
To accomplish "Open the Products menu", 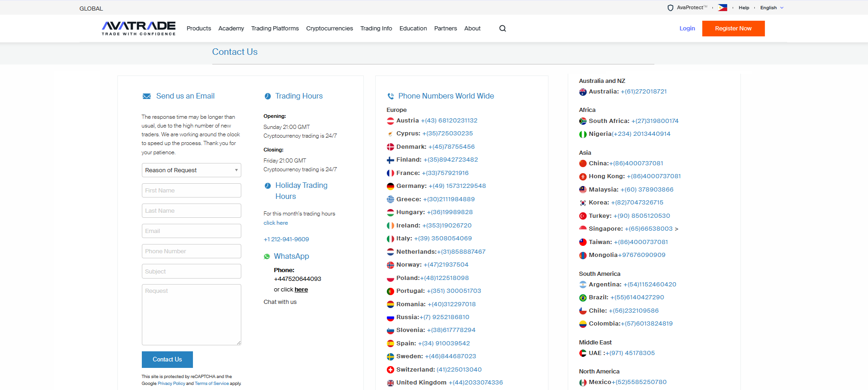I will point(199,29).
